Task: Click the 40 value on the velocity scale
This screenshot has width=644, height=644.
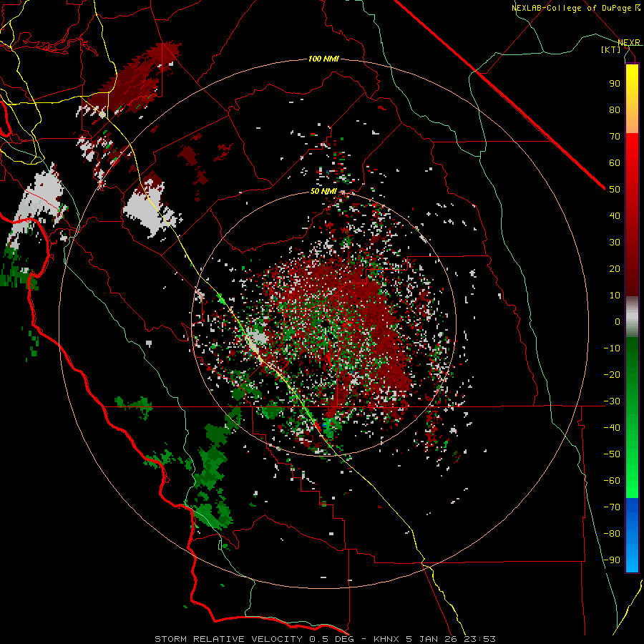Action: [x=615, y=216]
